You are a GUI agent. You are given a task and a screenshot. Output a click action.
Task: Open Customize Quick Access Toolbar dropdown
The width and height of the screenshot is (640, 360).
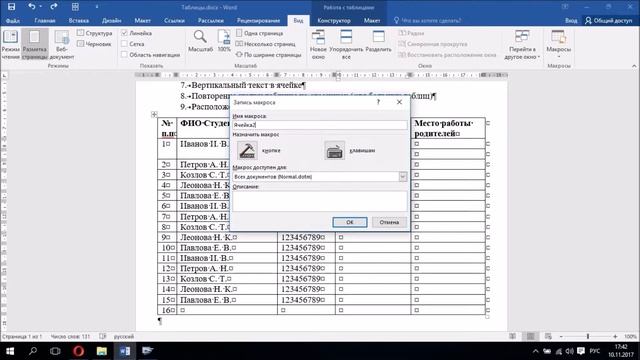[97, 7]
